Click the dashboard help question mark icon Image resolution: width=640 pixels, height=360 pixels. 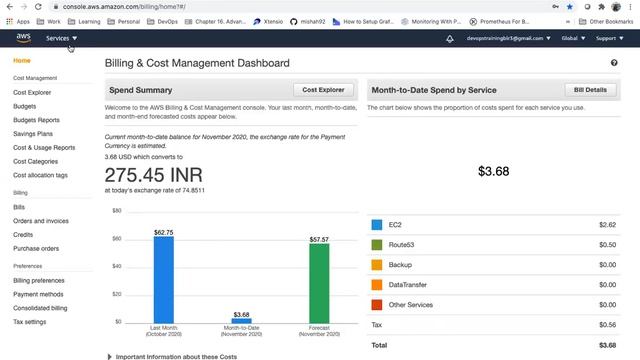click(x=614, y=63)
